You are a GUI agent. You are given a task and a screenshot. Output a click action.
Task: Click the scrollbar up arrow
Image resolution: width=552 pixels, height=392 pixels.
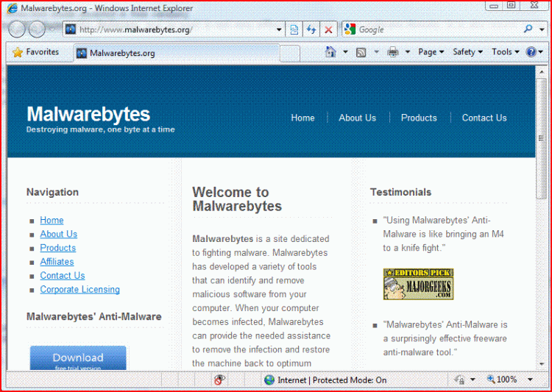[x=541, y=72]
